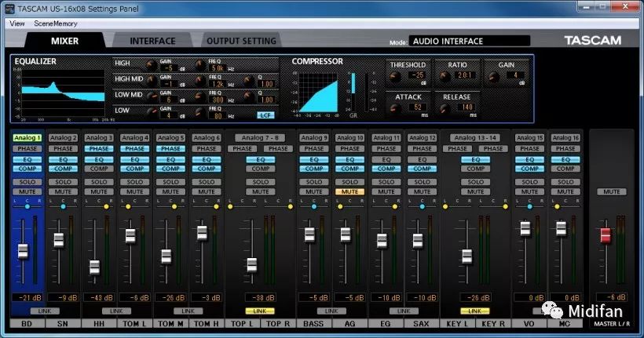The height and width of the screenshot is (338, 644).
Task: Click the SAX channel name label
Action: click(422, 324)
